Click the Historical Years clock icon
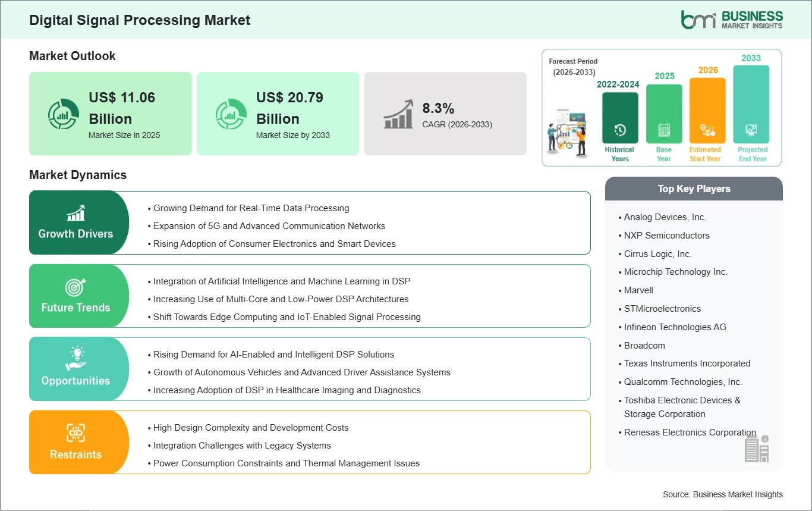This screenshot has width=812, height=511. point(619,130)
